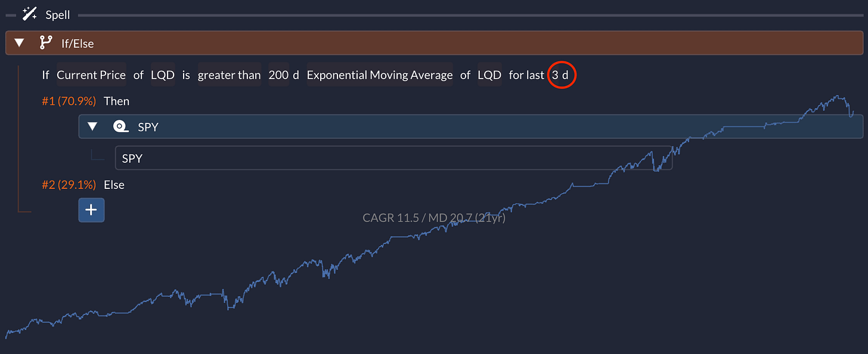Screen dimensions: 868x354
Task: Edit the 200 day period value
Action: (278, 75)
